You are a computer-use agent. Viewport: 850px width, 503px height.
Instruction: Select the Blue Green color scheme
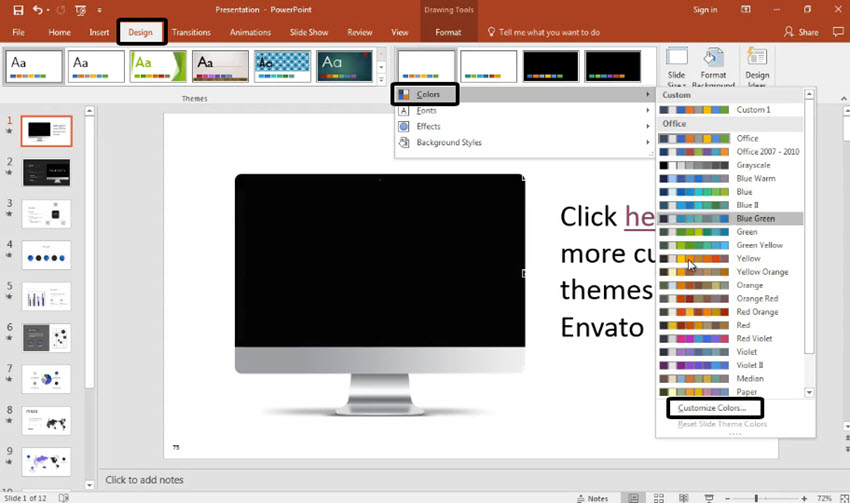tap(730, 218)
